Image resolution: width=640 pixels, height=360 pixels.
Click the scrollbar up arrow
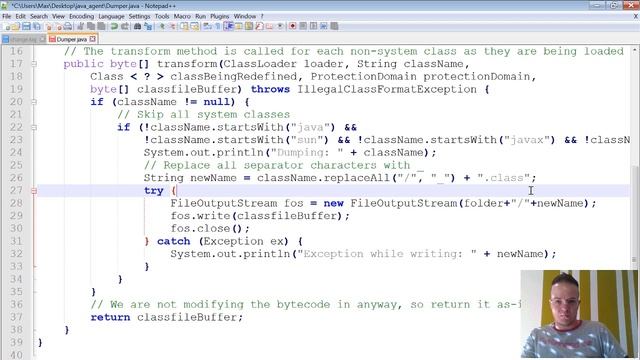[x=635, y=49]
